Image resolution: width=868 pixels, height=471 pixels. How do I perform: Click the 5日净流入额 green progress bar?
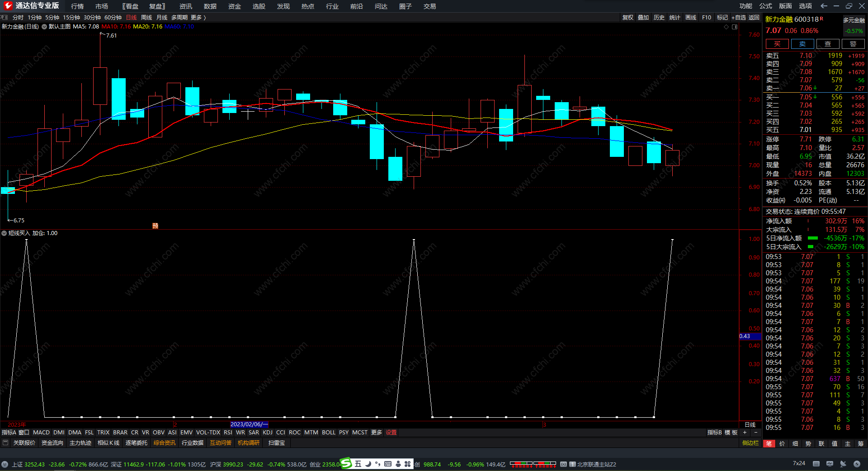pos(813,238)
